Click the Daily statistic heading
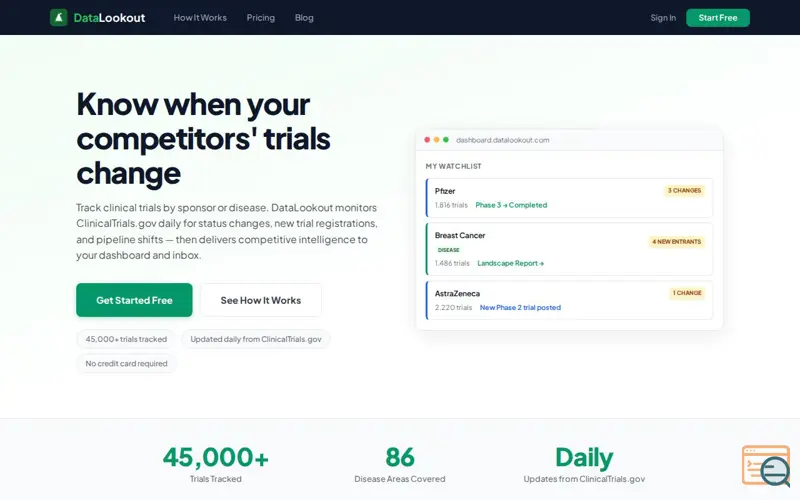Screen dimensions: 800x500 [584, 458]
